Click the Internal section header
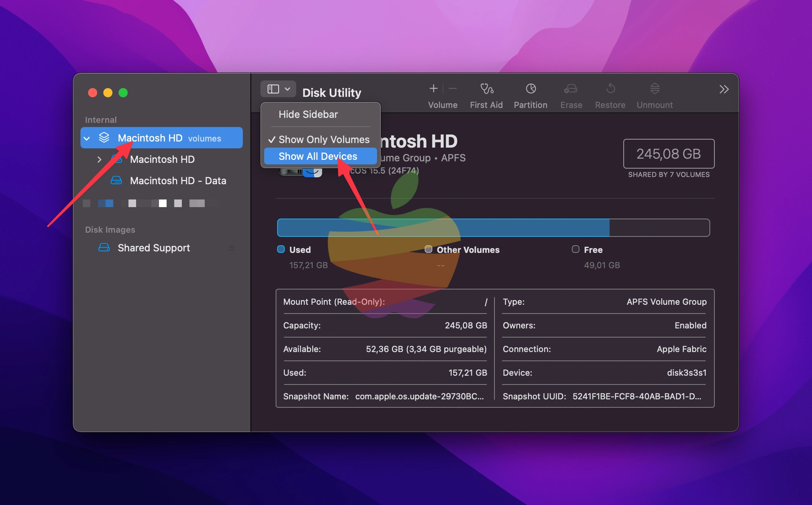 (x=101, y=120)
